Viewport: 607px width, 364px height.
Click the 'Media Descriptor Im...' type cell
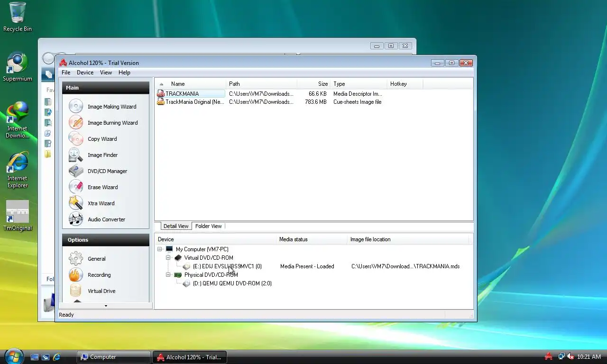click(x=358, y=94)
